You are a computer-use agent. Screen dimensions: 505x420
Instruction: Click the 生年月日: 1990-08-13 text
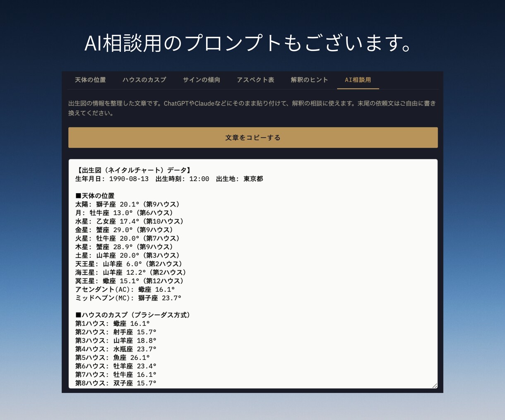pyautogui.click(x=112, y=179)
